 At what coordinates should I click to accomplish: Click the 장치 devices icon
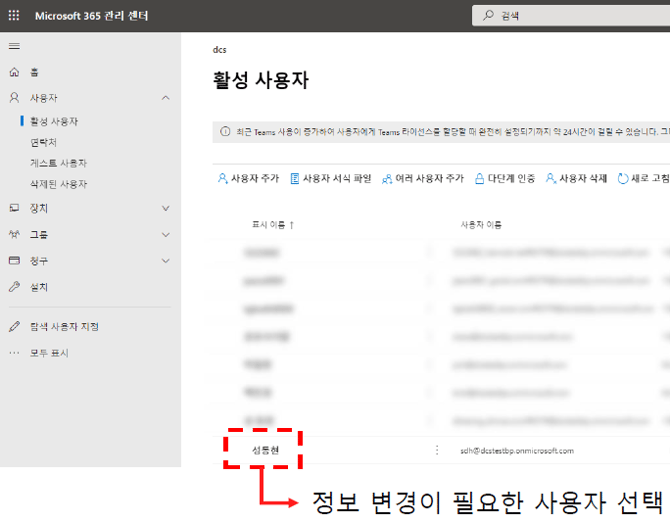(x=14, y=208)
